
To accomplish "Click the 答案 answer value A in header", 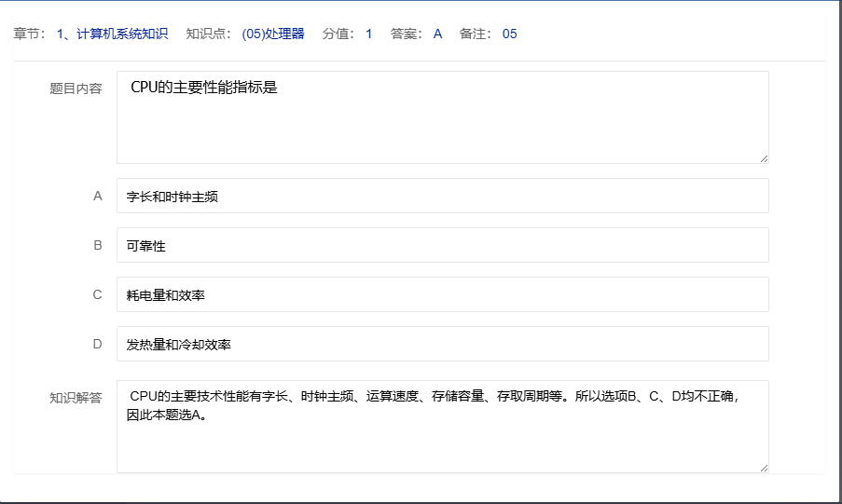I will pos(437,34).
